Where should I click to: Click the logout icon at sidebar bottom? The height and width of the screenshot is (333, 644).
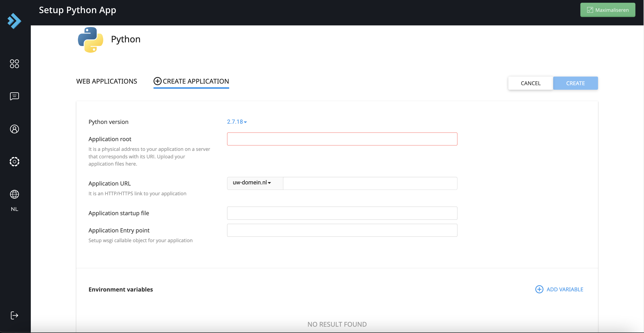tap(14, 316)
